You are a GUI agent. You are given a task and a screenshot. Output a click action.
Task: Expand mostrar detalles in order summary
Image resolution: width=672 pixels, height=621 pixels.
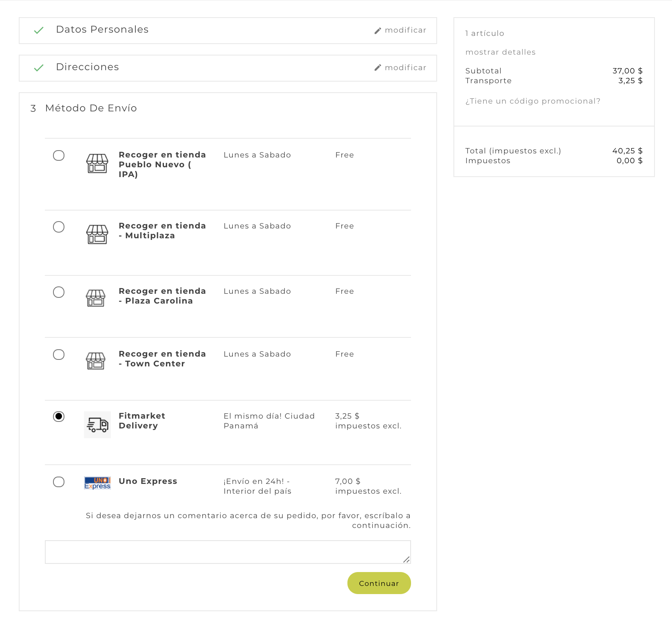tap(500, 52)
